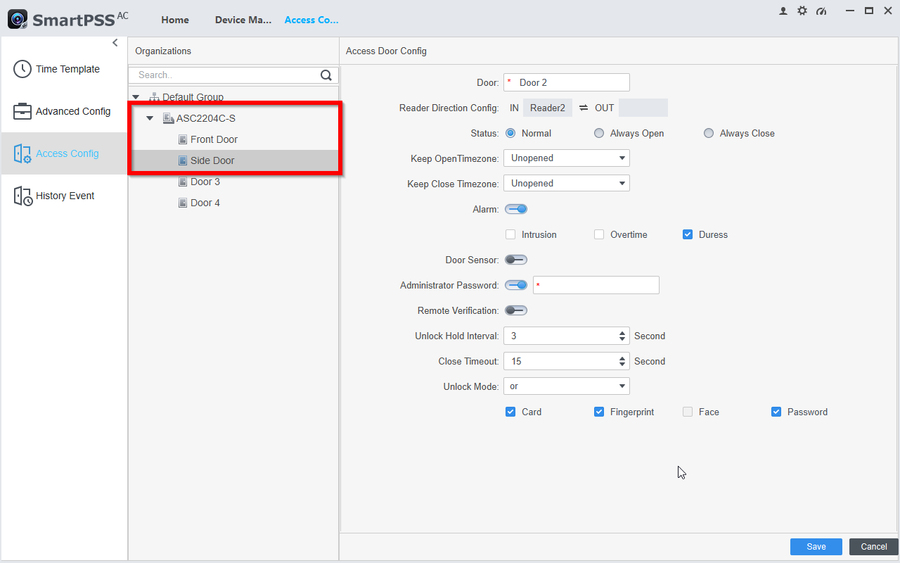Toggle the Door Sensor switch
Viewport: 900px width, 563px height.
click(516, 260)
